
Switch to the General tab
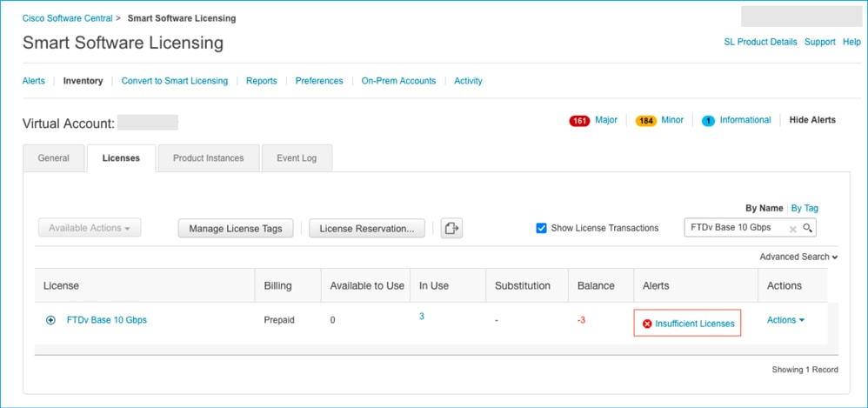click(x=54, y=158)
